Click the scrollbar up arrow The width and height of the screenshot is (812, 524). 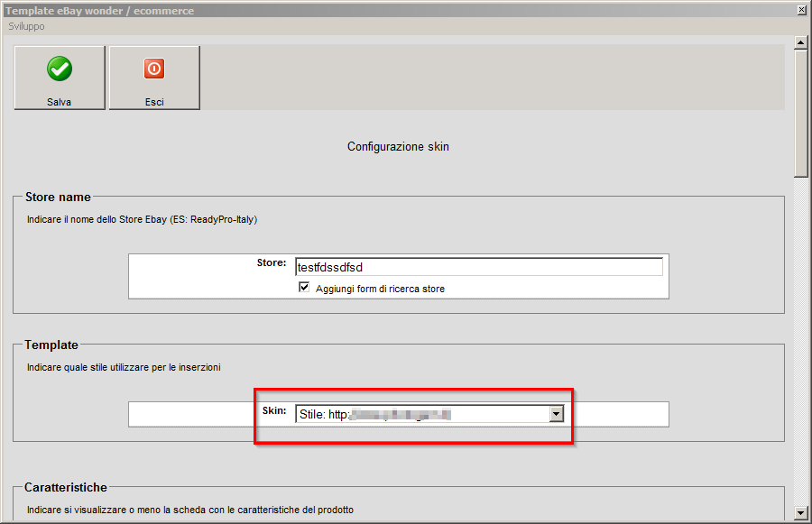click(801, 43)
